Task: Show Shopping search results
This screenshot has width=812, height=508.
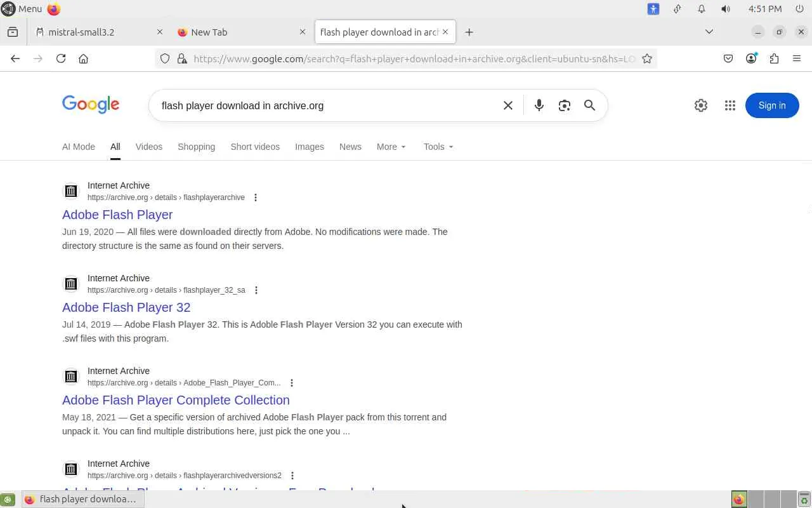Action: click(196, 147)
